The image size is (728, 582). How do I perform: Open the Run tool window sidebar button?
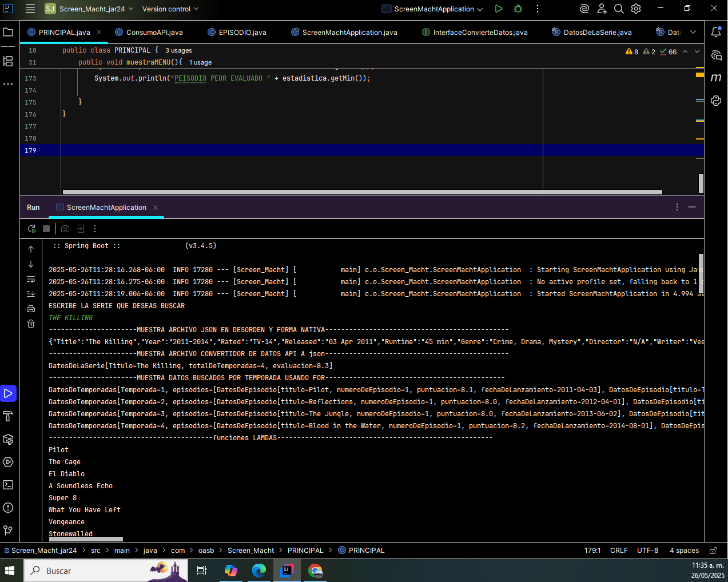coord(8,393)
